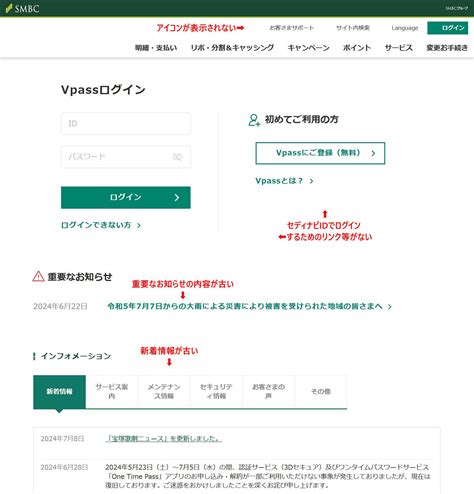
Task: Open the 変更お手続き menu
Action: (x=447, y=48)
